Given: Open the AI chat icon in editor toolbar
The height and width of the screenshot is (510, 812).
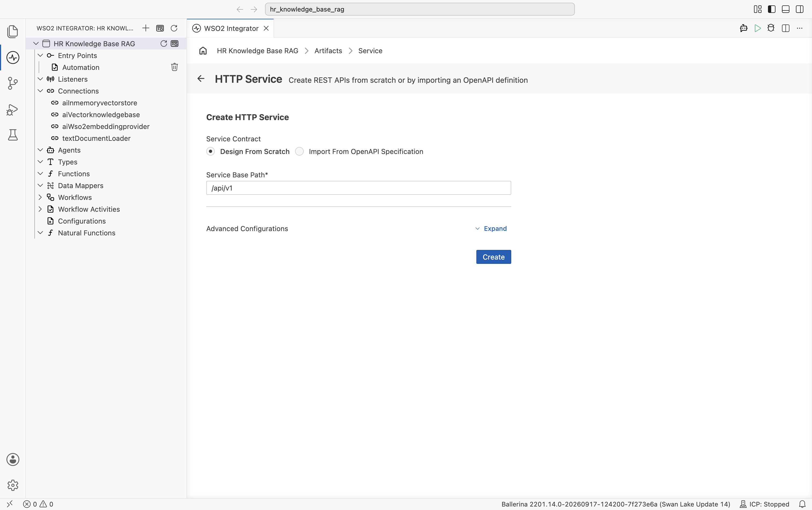Looking at the screenshot, I should tap(743, 28).
